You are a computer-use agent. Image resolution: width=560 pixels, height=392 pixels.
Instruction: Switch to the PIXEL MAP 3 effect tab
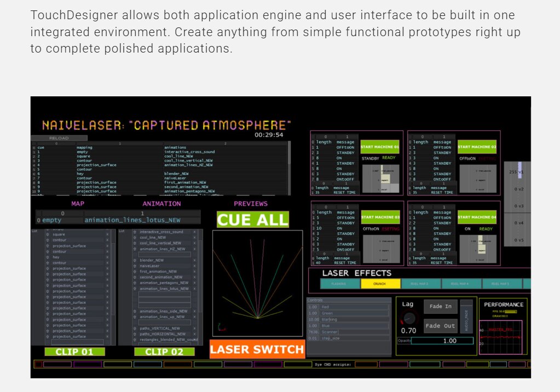click(419, 284)
